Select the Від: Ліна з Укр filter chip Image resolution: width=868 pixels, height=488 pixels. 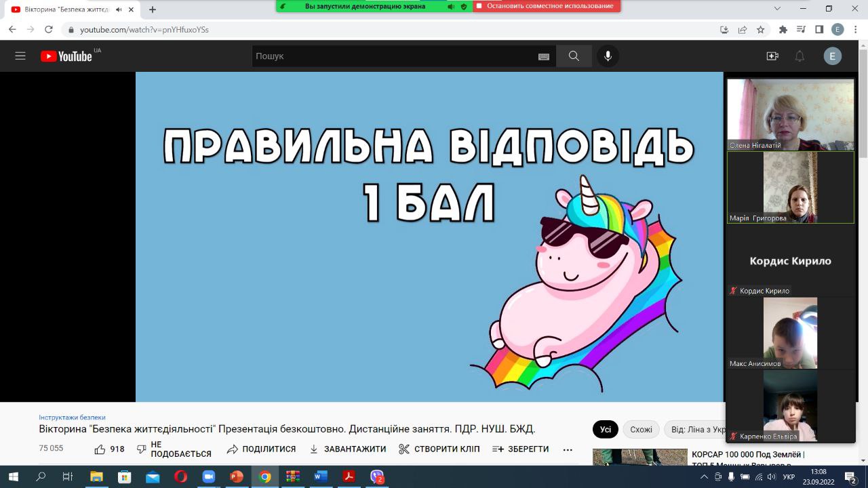[695, 429]
